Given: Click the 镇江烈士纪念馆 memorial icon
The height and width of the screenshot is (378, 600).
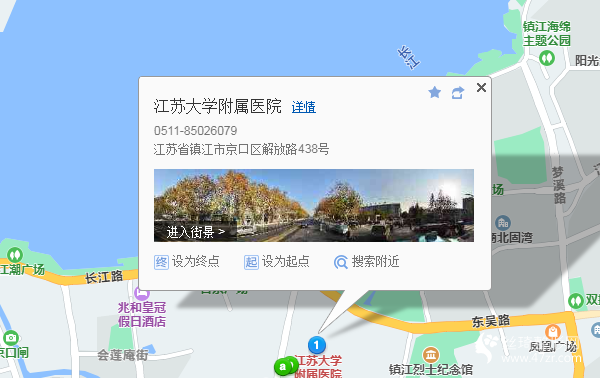Looking at the screenshot, I should pos(431,355).
